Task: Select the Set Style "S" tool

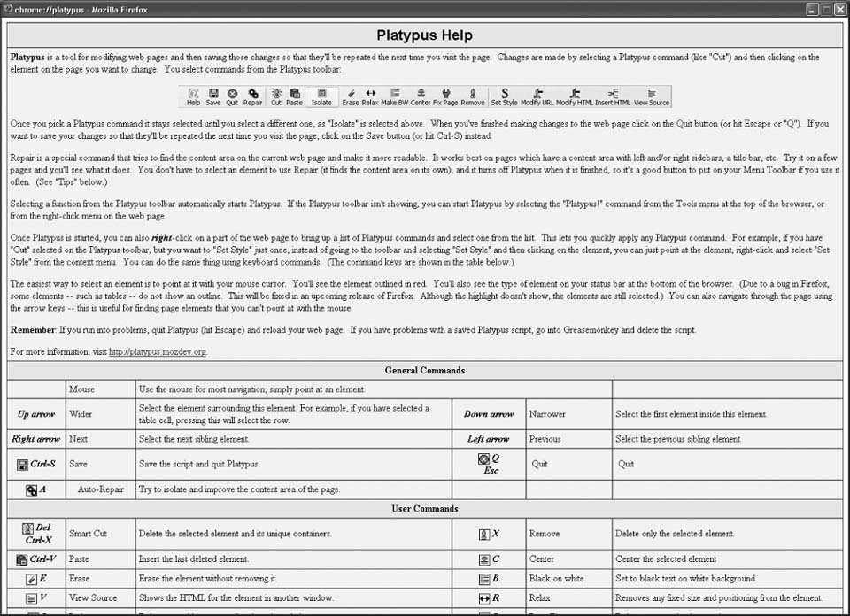Action: (504, 96)
